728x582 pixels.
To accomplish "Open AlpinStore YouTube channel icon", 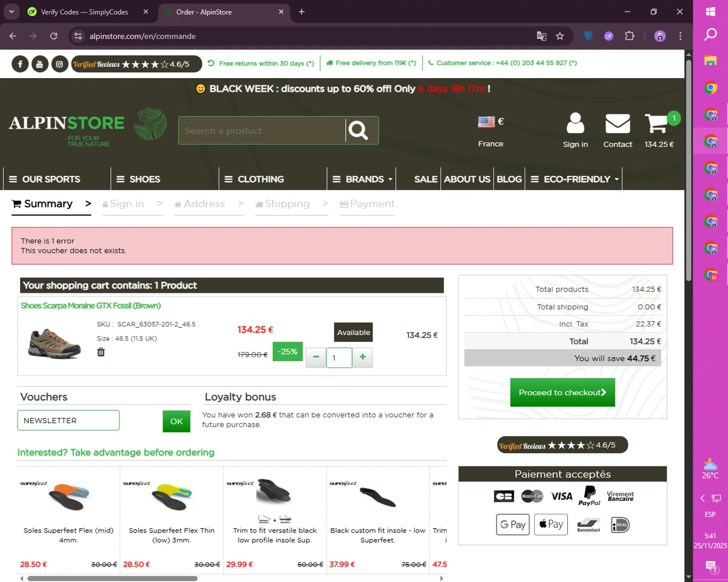I will [40, 64].
